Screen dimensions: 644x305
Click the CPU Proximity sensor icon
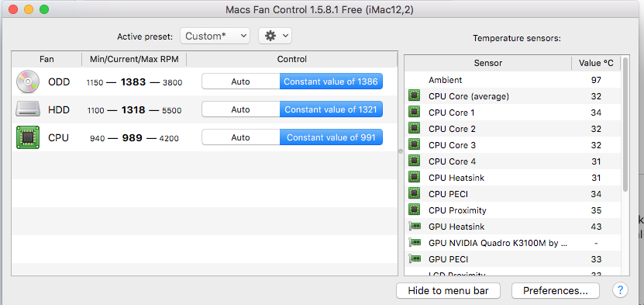click(415, 210)
